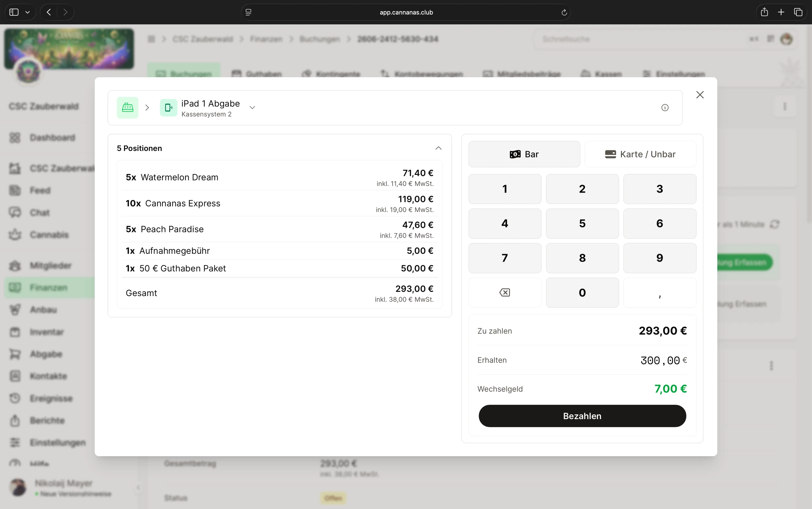812x509 pixels.
Task: Click the Berichte sidebar icon
Action: pos(15,420)
